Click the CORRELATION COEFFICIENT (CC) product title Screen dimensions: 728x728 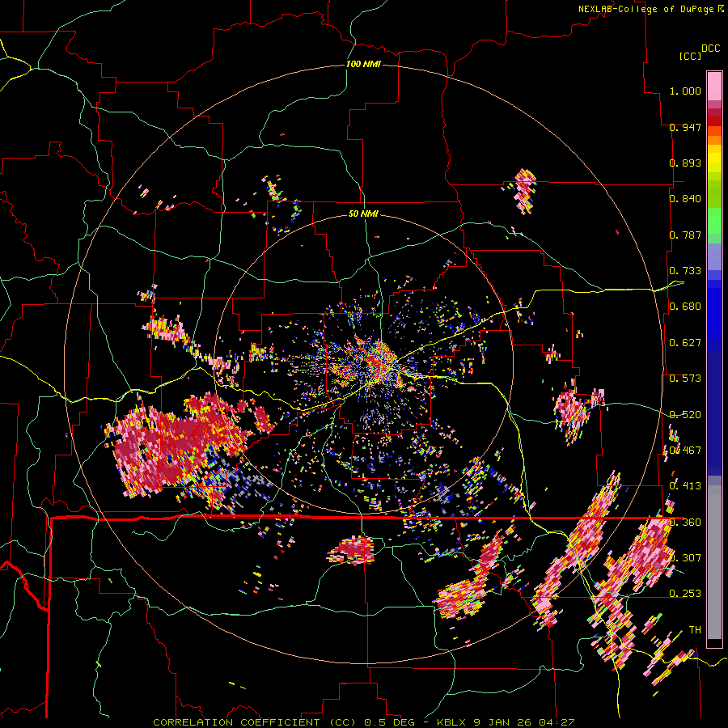[255, 722]
